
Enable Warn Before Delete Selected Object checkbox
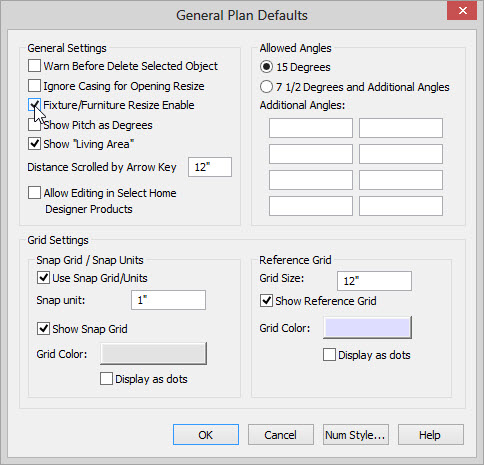34,66
